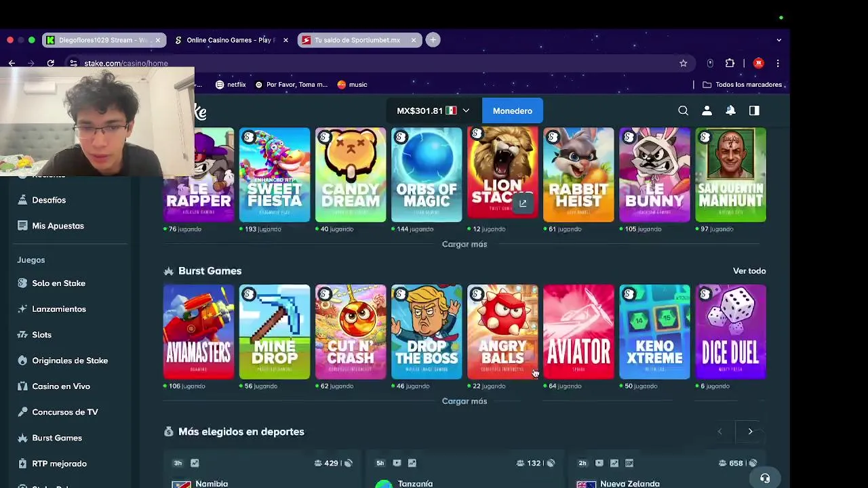Click the Monedero button
Viewport: 868px width, 488px height.
point(513,110)
